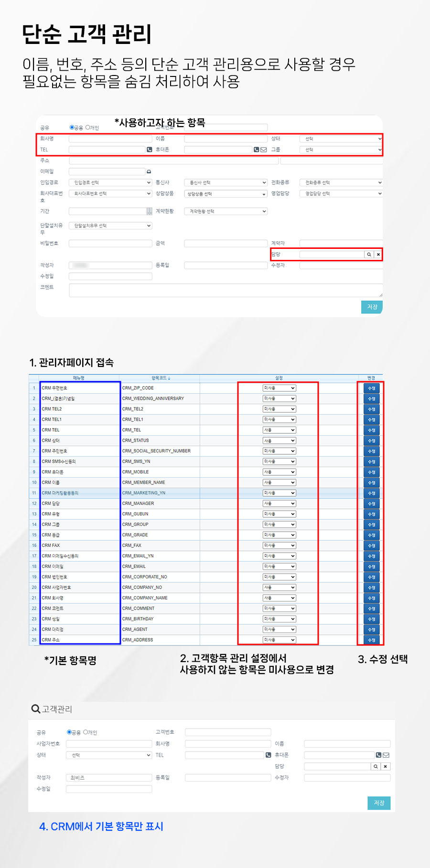
Task: Expand the 인입경로 선택 dropdown
Action: click(110, 182)
